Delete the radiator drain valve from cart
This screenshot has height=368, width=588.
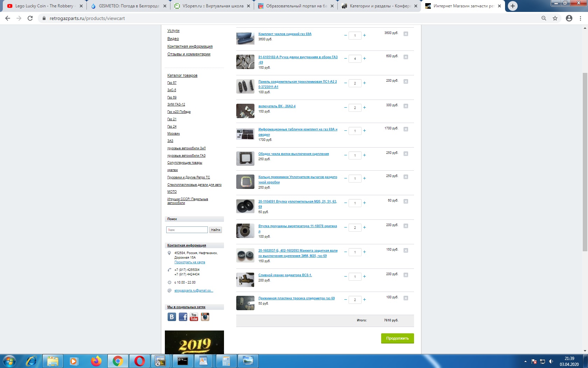pyautogui.click(x=406, y=275)
